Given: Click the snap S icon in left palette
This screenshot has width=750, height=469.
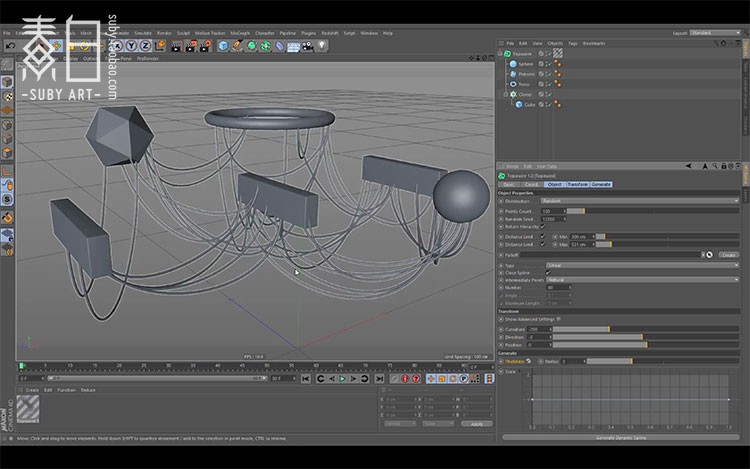Looking at the screenshot, I should pos(7,199).
